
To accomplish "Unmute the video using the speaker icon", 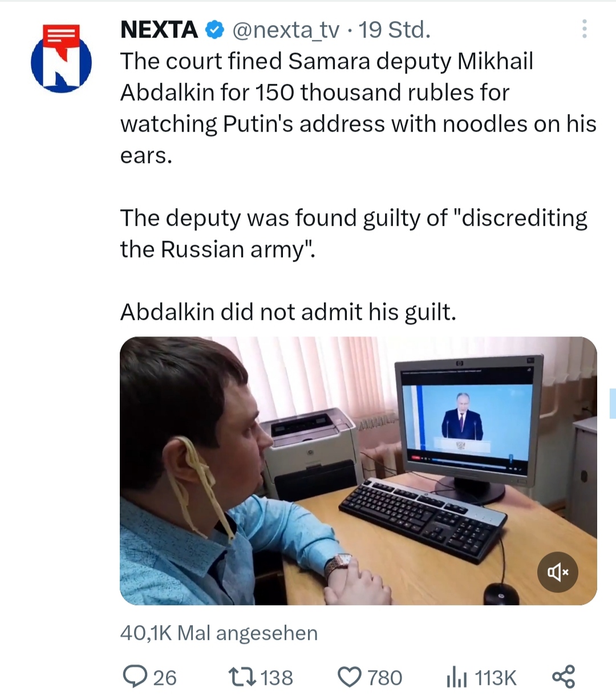I will [557, 572].
